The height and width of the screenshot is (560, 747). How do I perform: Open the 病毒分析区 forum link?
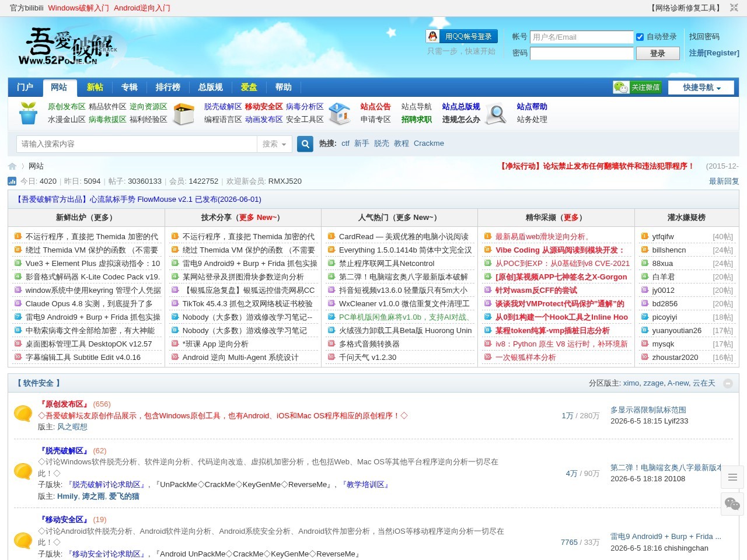[x=305, y=107]
